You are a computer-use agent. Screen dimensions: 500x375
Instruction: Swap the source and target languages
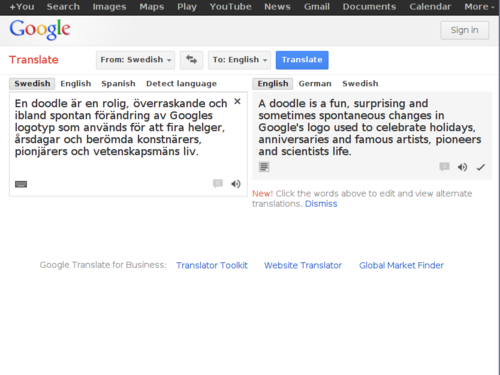[191, 60]
